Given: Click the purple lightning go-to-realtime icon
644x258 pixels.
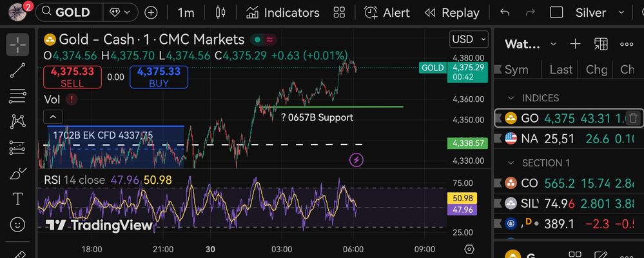Looking at the screenshot, I should point(356,160).
